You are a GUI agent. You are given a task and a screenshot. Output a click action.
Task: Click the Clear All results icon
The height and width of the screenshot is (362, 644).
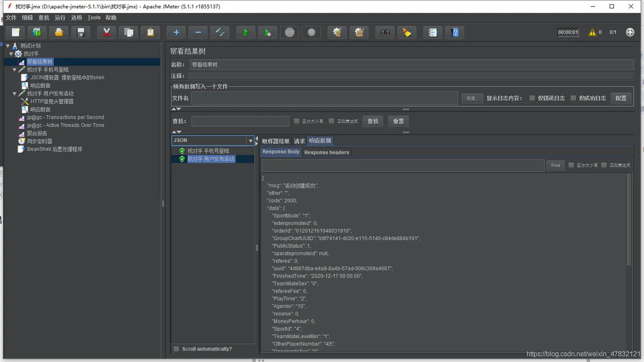tap(359, 32)
